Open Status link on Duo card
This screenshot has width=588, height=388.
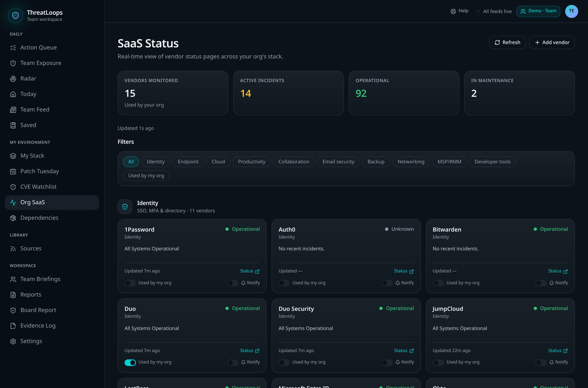[250, 351]
